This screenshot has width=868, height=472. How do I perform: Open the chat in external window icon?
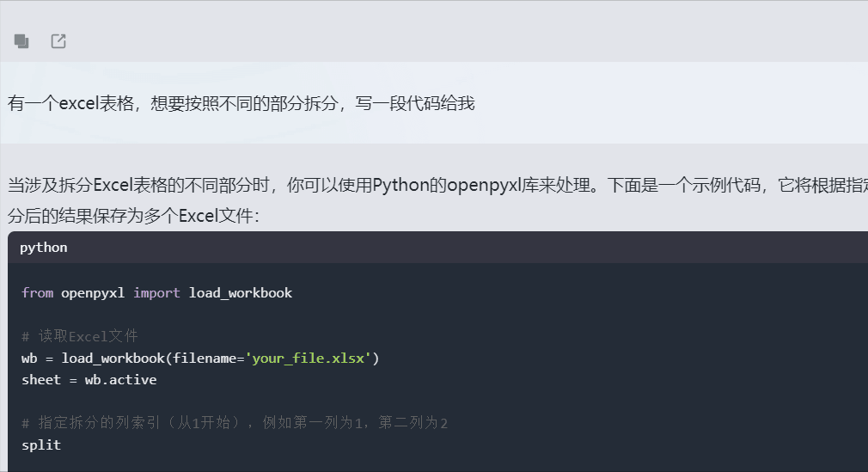[58, 41]
